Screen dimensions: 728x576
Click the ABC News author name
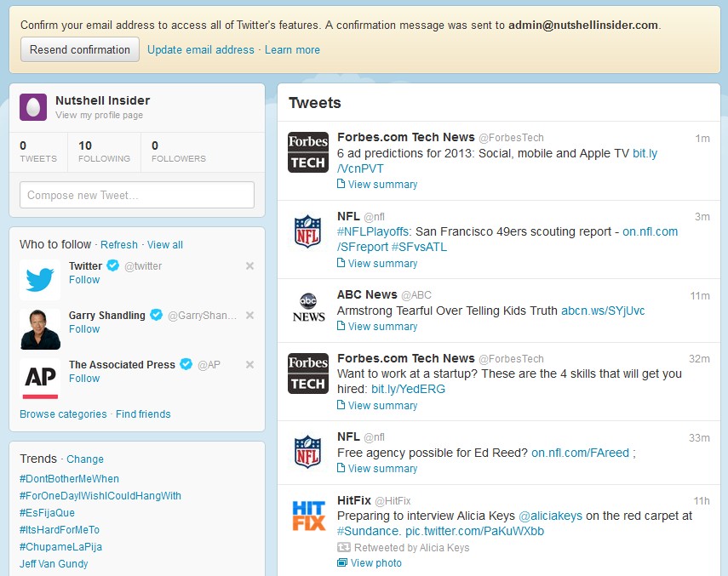(367, 294)
